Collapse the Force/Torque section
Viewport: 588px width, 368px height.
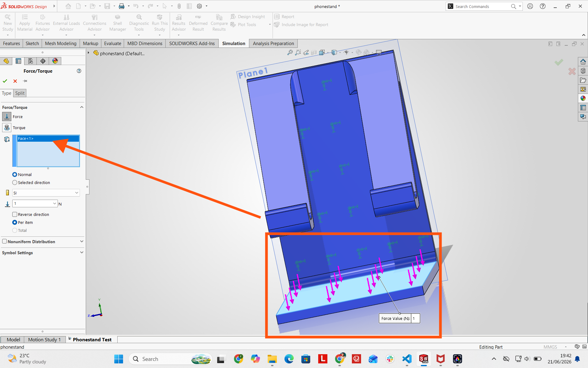coord(82,107)
